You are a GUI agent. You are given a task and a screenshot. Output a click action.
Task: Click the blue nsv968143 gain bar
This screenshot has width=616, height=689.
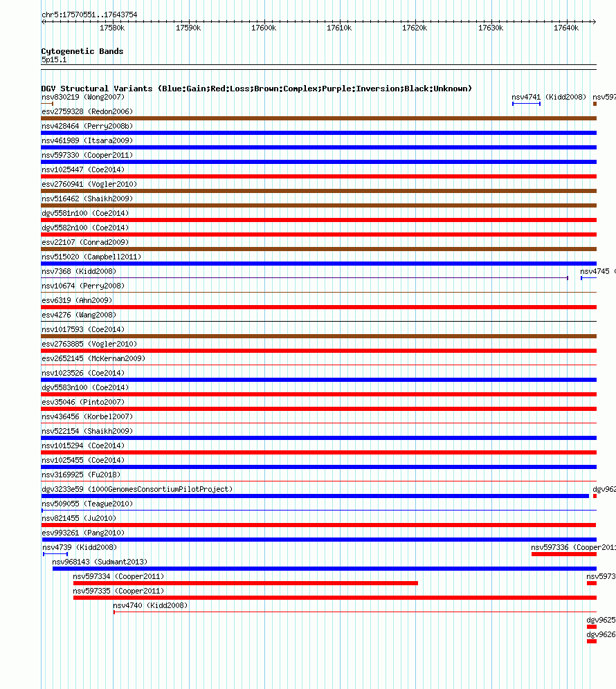point(325,569)
